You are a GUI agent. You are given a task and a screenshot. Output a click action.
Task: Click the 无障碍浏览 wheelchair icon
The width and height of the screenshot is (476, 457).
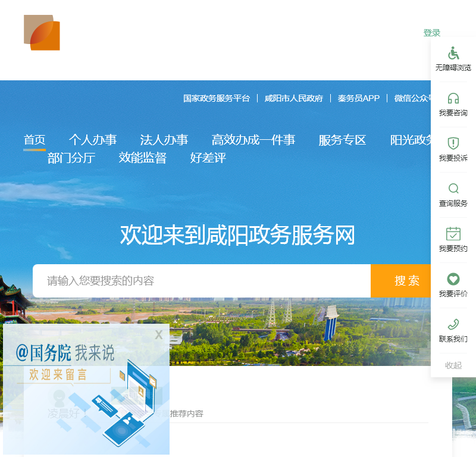coord(453,53)
